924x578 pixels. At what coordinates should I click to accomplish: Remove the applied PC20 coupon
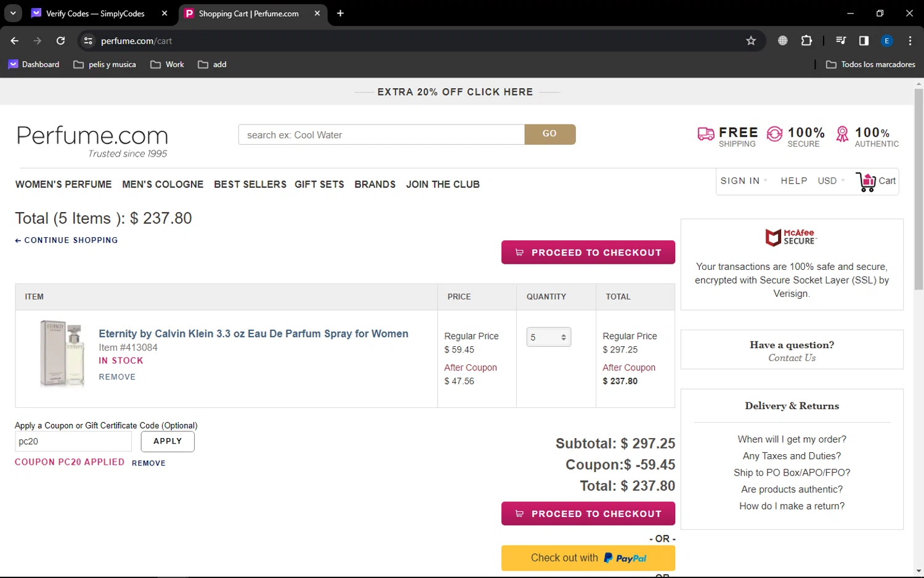(148, 463)
